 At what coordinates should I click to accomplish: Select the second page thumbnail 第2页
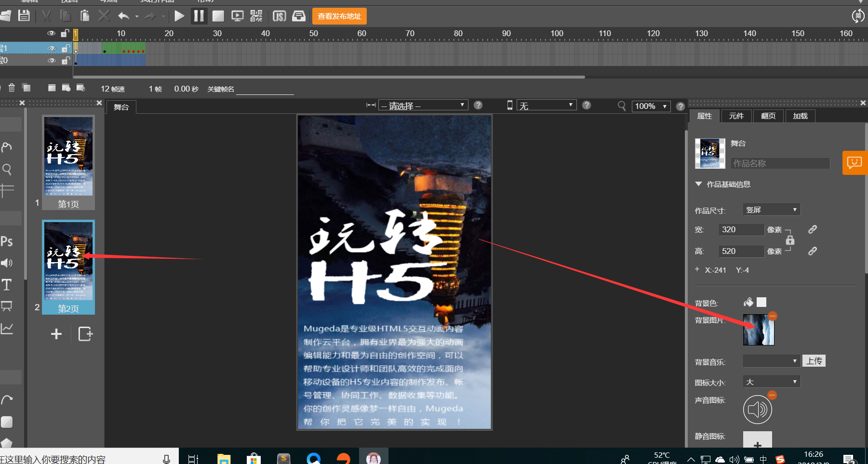point(68,267)
